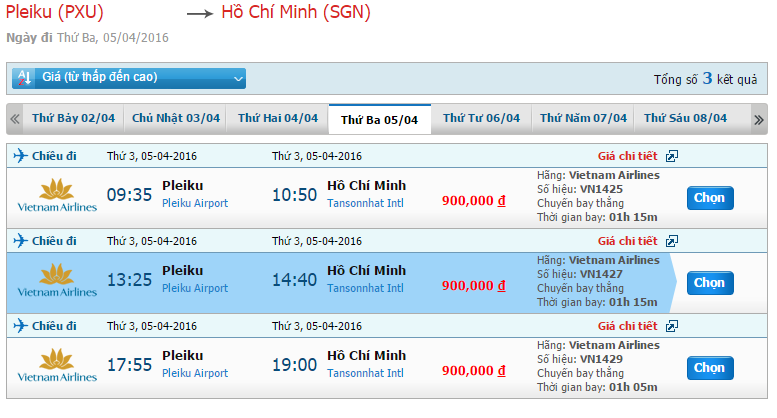Click the sort A-Z icon
The image size is (777, 418).
pyautogui.click(x=24, y=78)
